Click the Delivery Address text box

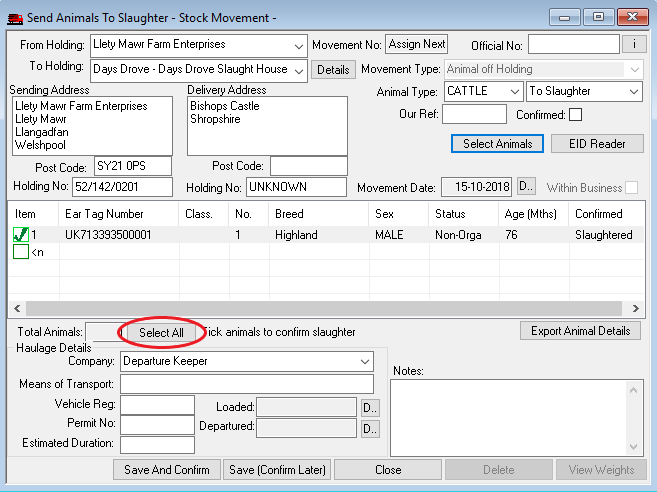click(x=267, y=126)
